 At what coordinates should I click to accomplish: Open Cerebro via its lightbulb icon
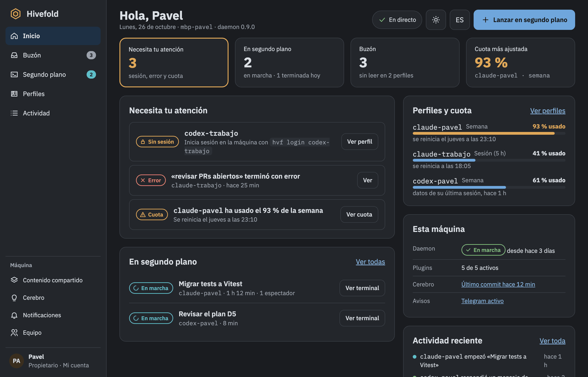pyautogui.click(x=14, y=297)
